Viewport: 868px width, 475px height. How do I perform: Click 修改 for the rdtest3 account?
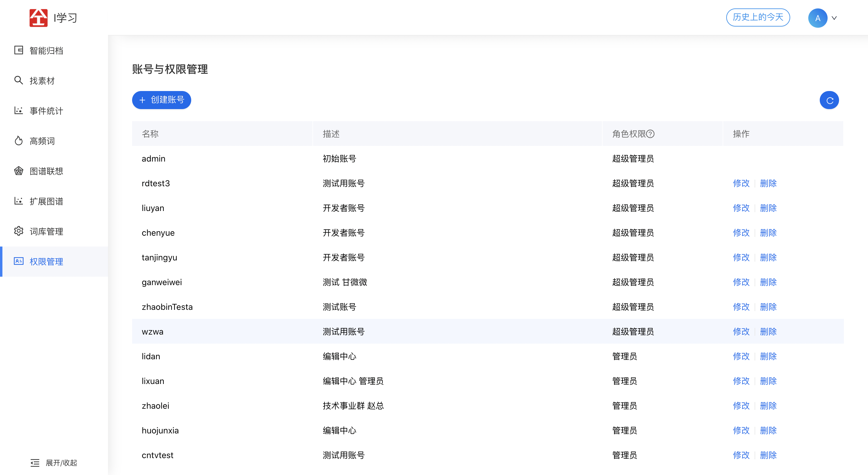pyautogui.click(x=741, y=184)
